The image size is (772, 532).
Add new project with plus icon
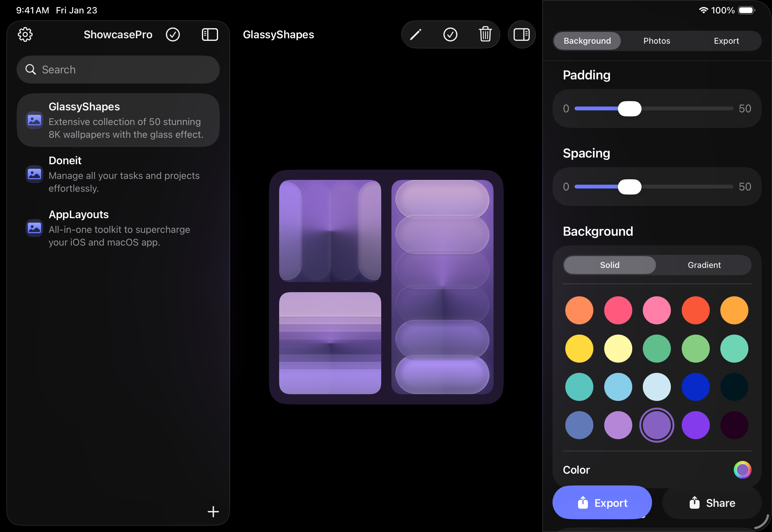(213, 511)
